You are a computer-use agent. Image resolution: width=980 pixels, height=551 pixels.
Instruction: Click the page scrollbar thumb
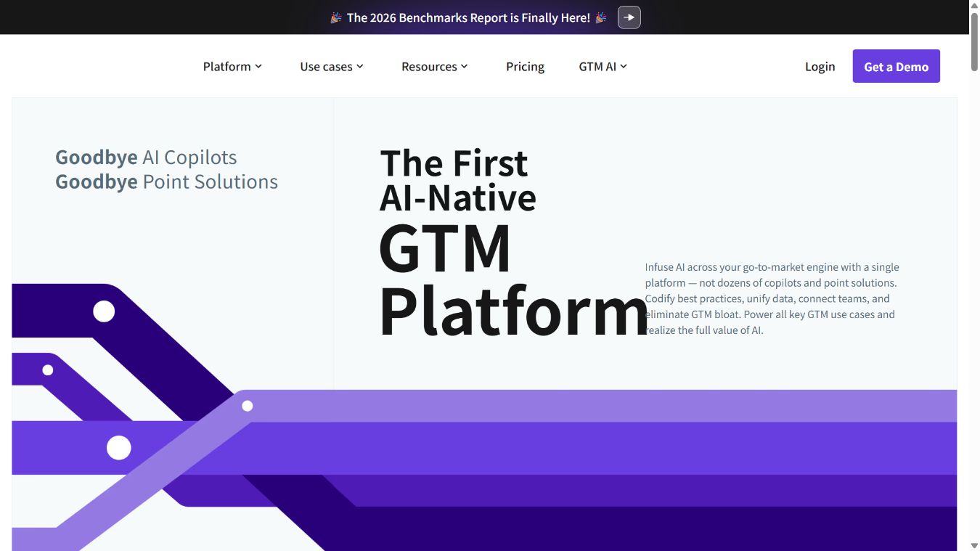(974, 42)
